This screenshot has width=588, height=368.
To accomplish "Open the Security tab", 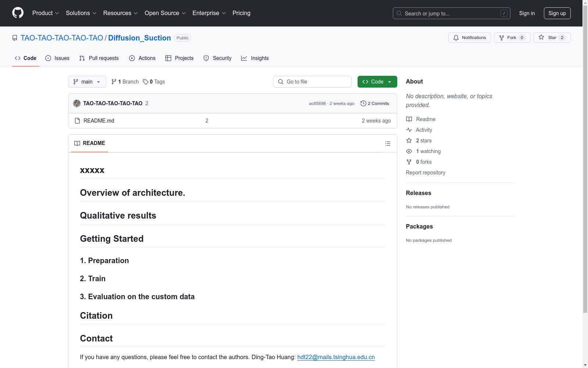I will [218, 58].
